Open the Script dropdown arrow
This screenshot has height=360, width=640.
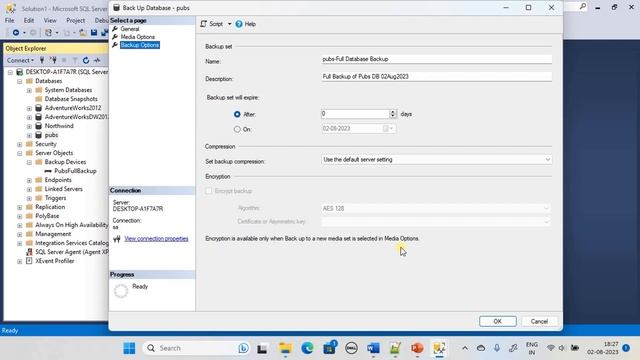pyautogui.click(x=229, y=24)
